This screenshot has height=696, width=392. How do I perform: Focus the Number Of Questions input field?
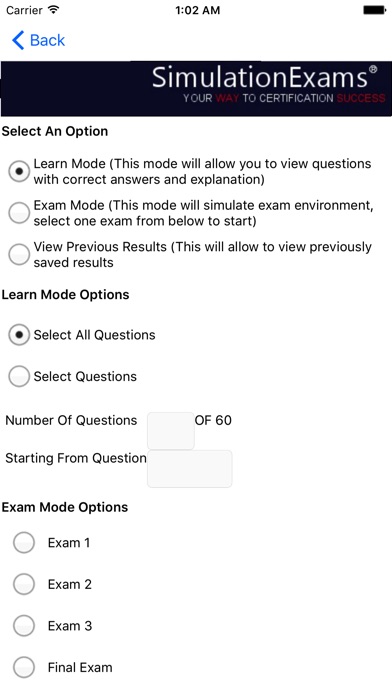[171, 431]
